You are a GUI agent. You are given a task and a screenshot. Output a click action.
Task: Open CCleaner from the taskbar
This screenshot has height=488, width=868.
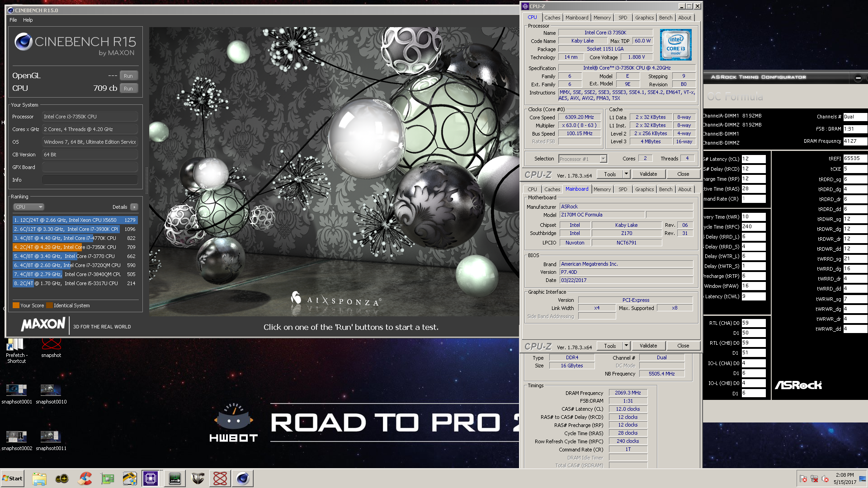pyautogui.click(x=85, y=479)
